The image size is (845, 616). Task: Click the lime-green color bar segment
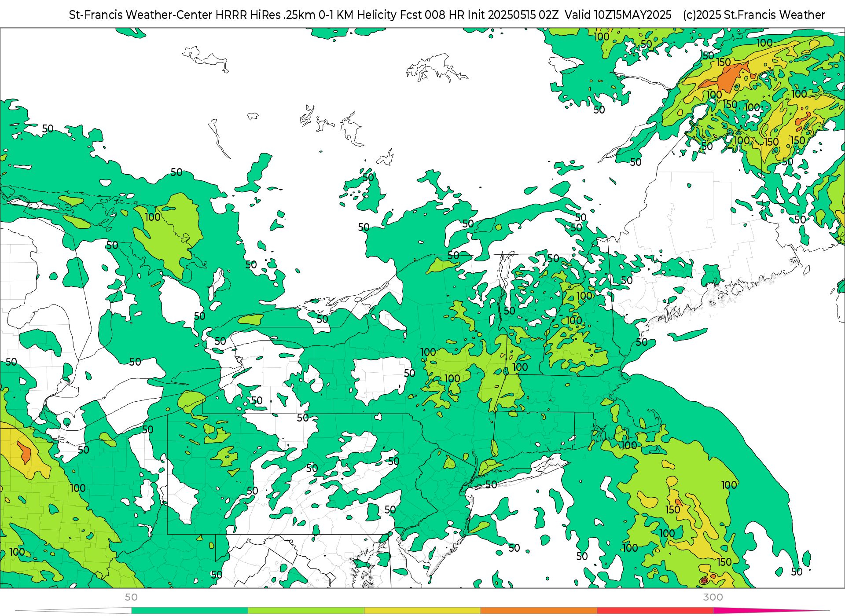(306, 611)
